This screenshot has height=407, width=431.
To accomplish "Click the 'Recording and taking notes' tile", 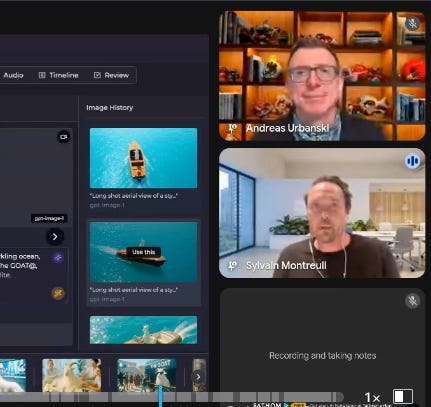I will click(322, 347).
